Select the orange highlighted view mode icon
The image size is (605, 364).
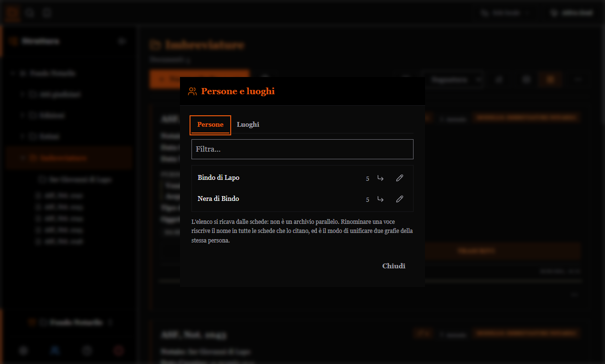pyautogui.click(x=551, y=79)
